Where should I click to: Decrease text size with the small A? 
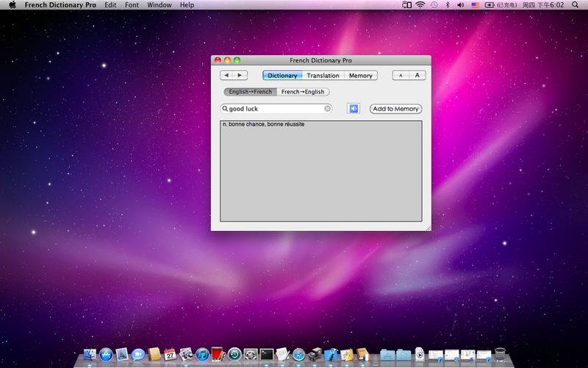point(401,76)
